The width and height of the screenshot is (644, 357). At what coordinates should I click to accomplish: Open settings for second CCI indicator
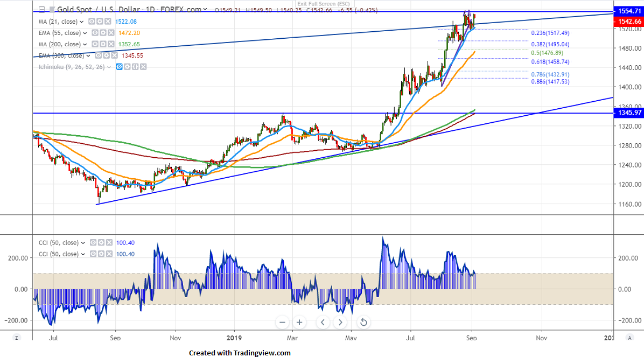[101, 254]
